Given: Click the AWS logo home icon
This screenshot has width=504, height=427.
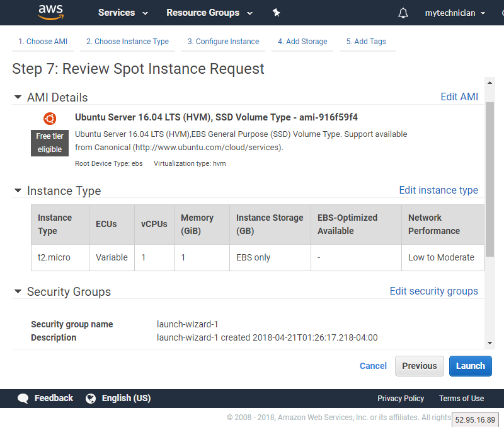Looking at the screenshot, I should 50,13.
